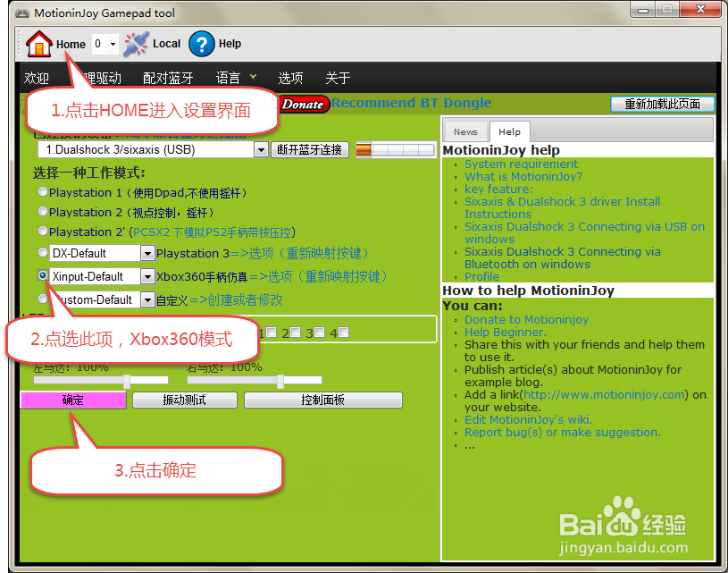Open the Help Beginner. link
Viewport: 728px width, 573px height.
(506, 333)
